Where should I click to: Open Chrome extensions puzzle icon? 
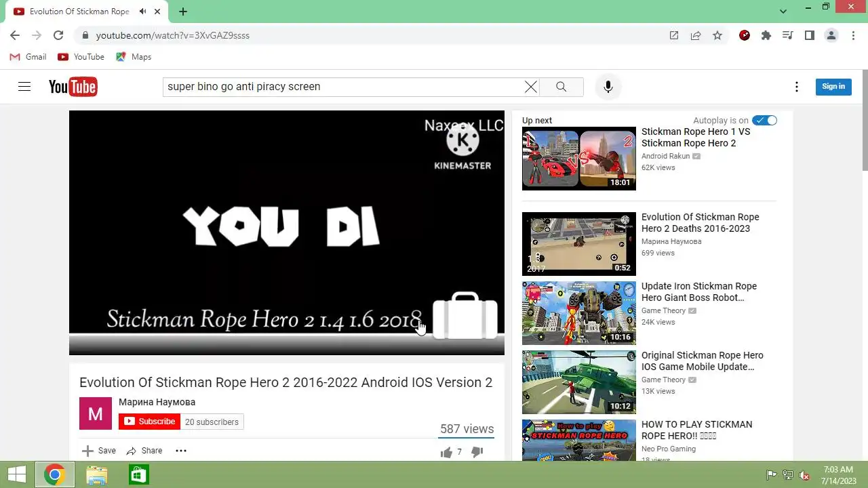pyautogui.click(x=766, y=35)
